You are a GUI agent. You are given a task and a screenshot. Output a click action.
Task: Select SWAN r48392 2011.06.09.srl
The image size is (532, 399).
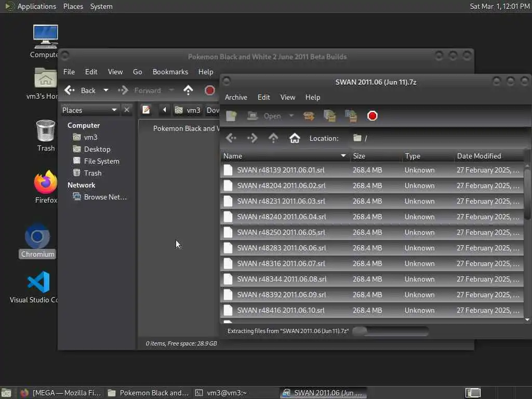(x=372, y=295)
